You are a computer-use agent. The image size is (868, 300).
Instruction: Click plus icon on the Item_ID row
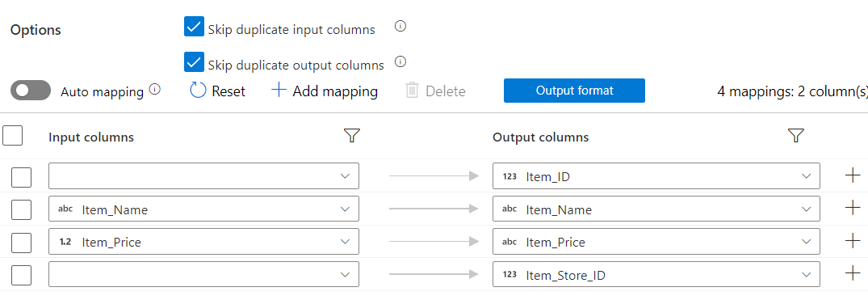click(853, 175)
